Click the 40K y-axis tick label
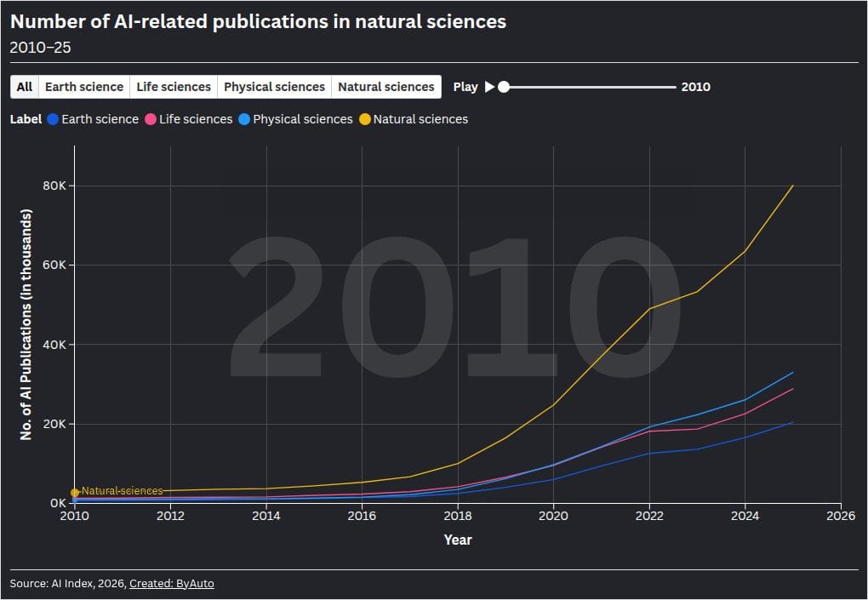This screenshot has width=868, height=600. tap(54, 345)
